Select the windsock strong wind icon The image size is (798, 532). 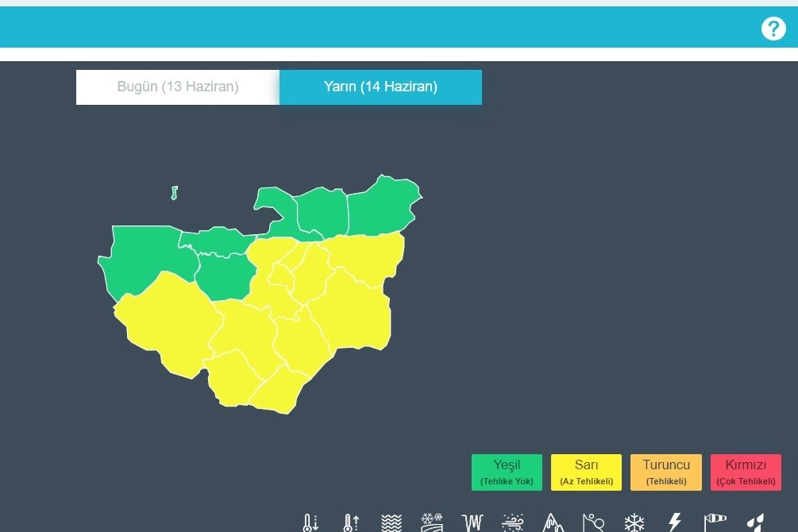pos(715,522)
